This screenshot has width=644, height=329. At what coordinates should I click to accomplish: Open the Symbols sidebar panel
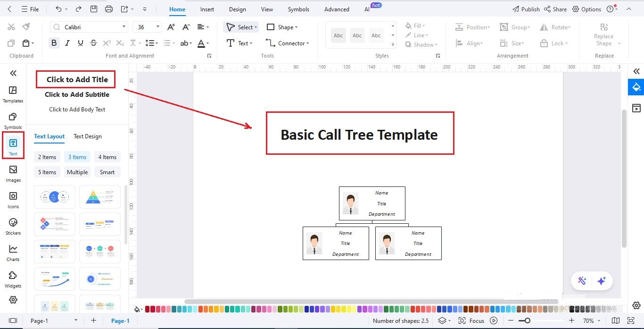pos(13,121)
